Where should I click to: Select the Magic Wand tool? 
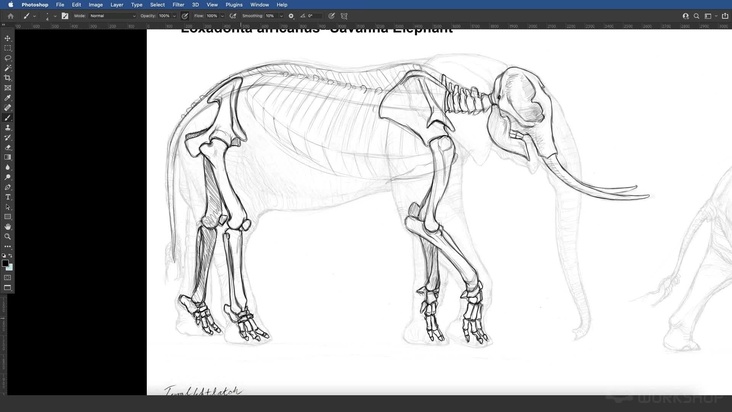7,68
